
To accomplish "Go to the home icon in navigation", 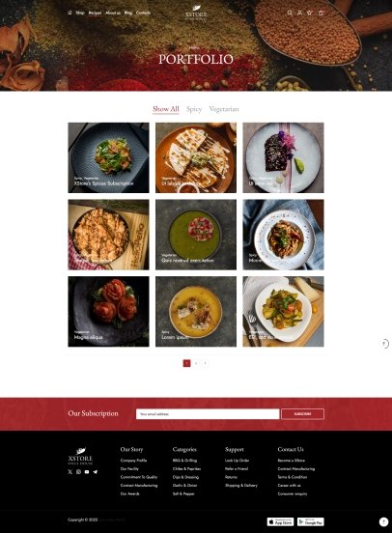I will coord(70,13).
